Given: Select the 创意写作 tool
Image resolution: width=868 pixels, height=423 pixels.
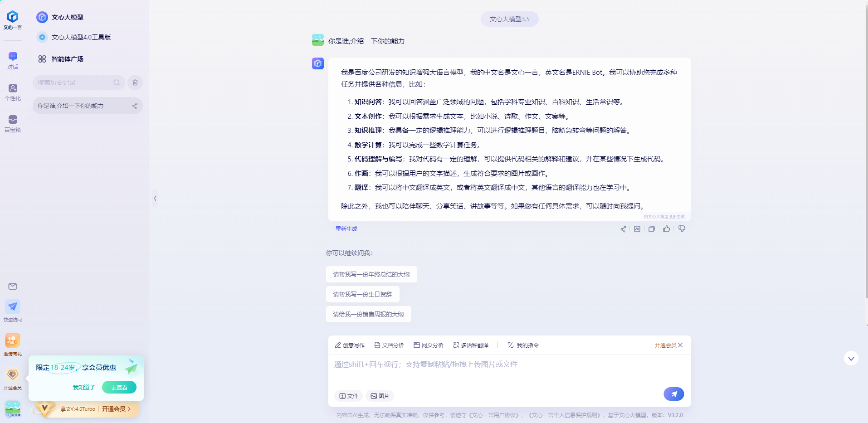Looking at the screenshot, I should coord(350,345).
